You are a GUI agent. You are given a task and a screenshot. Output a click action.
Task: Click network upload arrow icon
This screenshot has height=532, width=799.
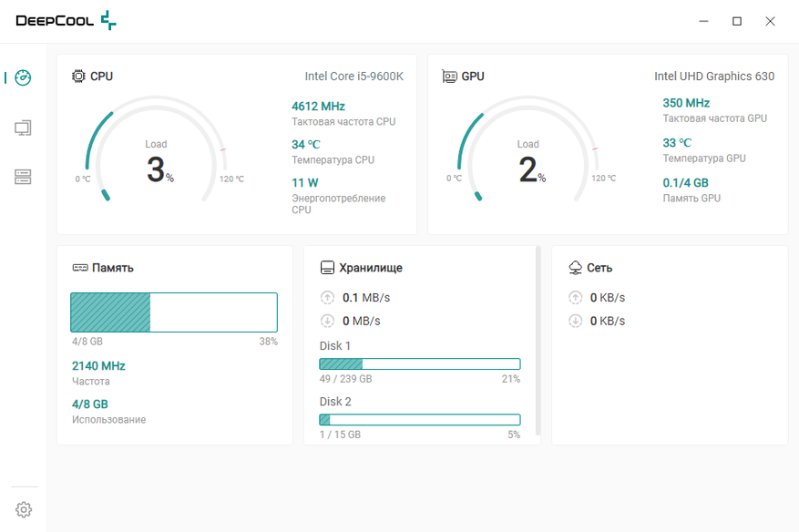[575, 297]
